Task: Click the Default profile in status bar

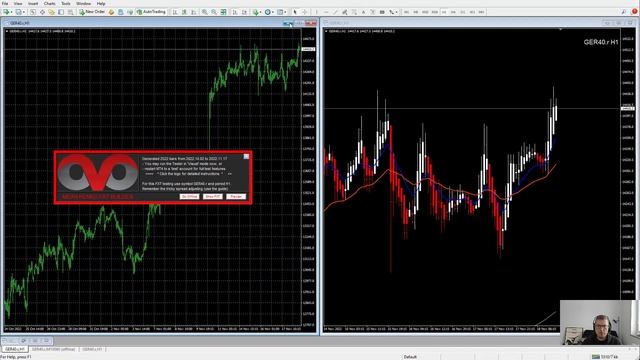Action: [x=410, y=357]
